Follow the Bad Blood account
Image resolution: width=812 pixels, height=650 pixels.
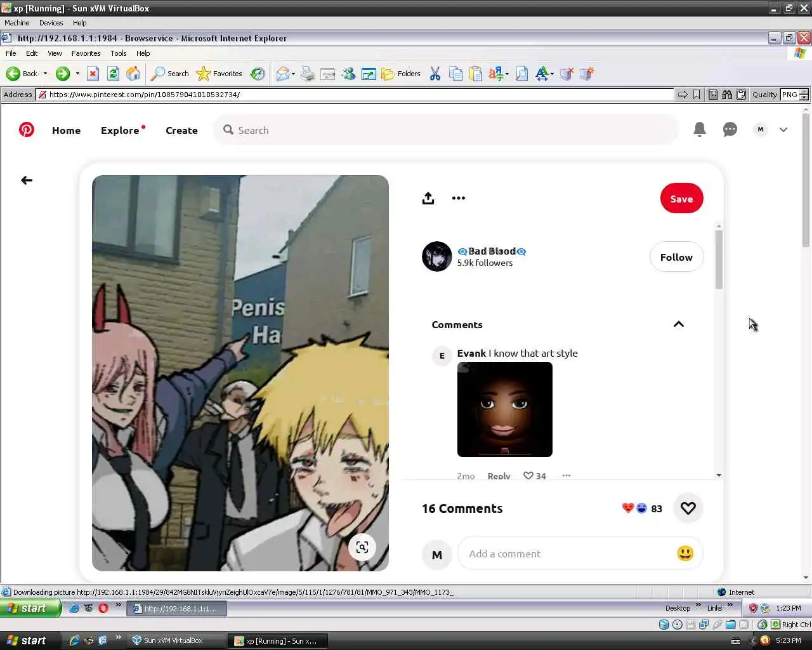tap(676, 257)
